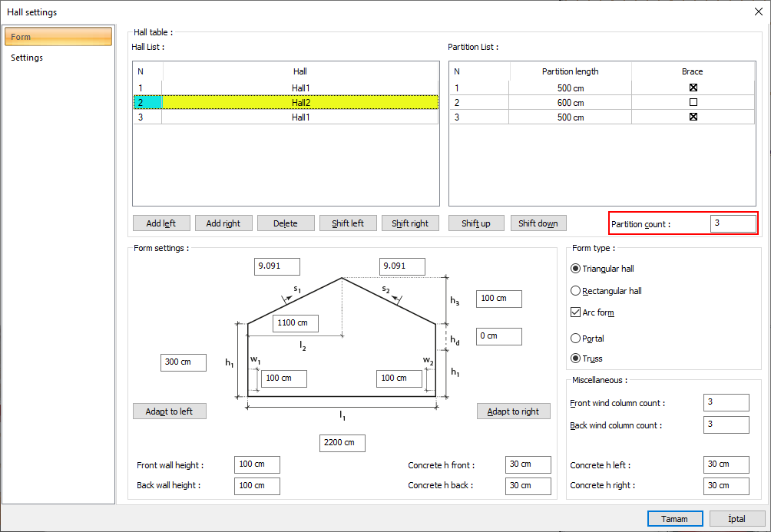Toggle the Arc form checkbox
The height and width of the screenshot is (532, 771).
point(576,312)
